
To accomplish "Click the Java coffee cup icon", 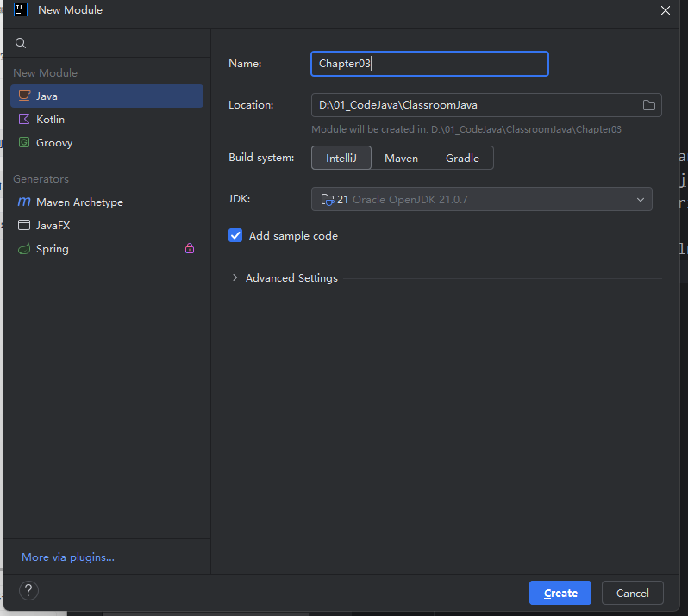I will pos(24,96).
